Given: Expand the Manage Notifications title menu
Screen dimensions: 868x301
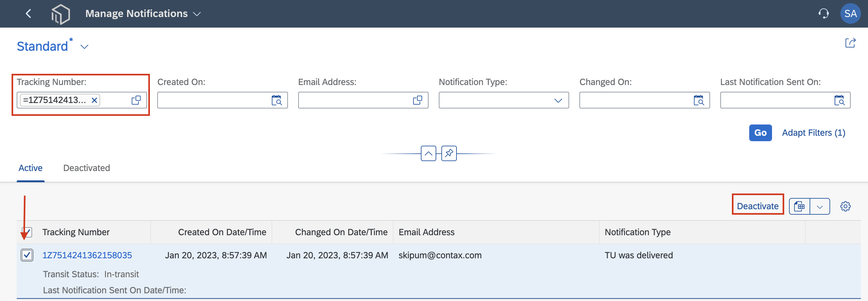Looking at the screenshot, I should point(197,14).
